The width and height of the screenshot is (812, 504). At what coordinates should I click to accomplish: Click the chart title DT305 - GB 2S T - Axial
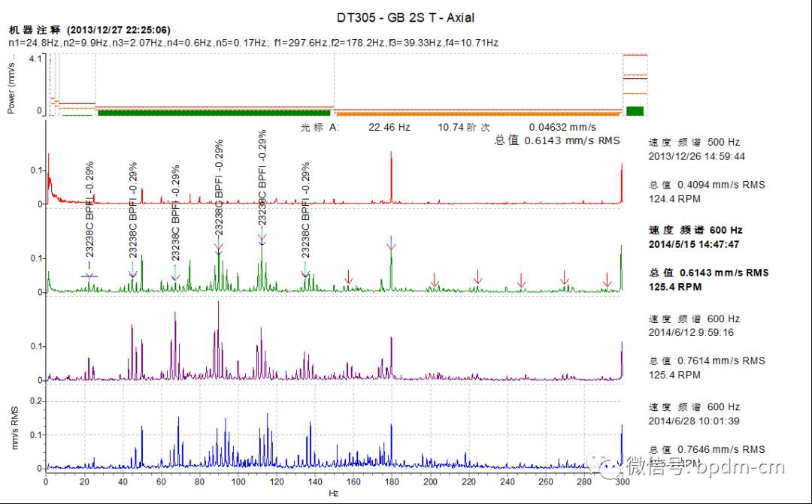coord(405,17)
